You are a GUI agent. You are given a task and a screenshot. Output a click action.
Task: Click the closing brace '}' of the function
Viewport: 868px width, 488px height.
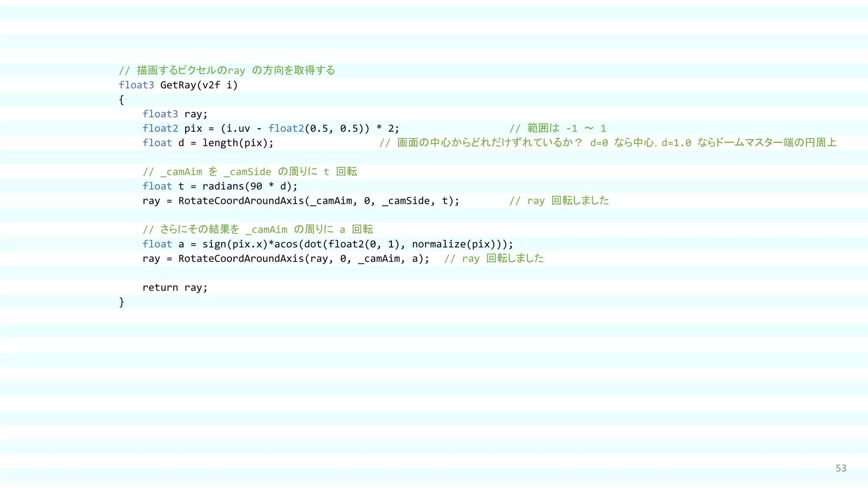click(121, 302)
